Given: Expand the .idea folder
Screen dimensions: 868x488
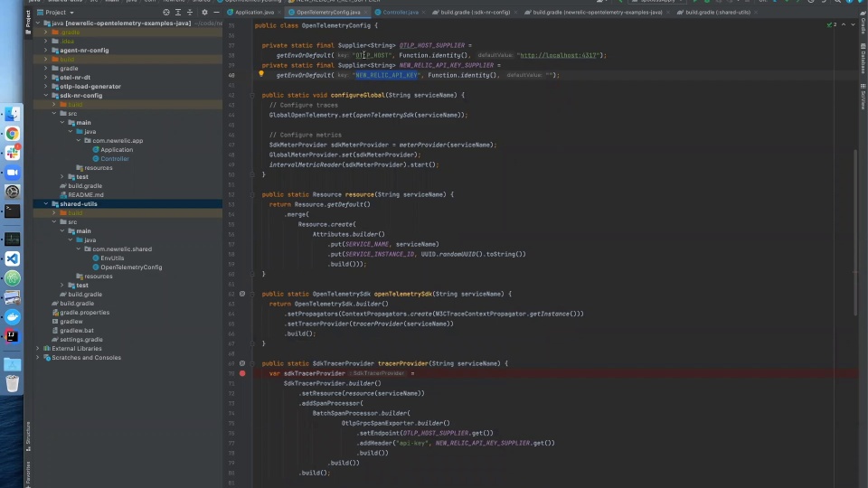Looking at the screenshot, I should click(x=46, y=41).
